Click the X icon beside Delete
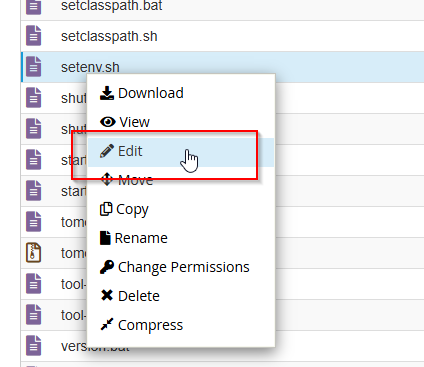The height and width of the screenshot is (367, 424). (x=107, y=295)
